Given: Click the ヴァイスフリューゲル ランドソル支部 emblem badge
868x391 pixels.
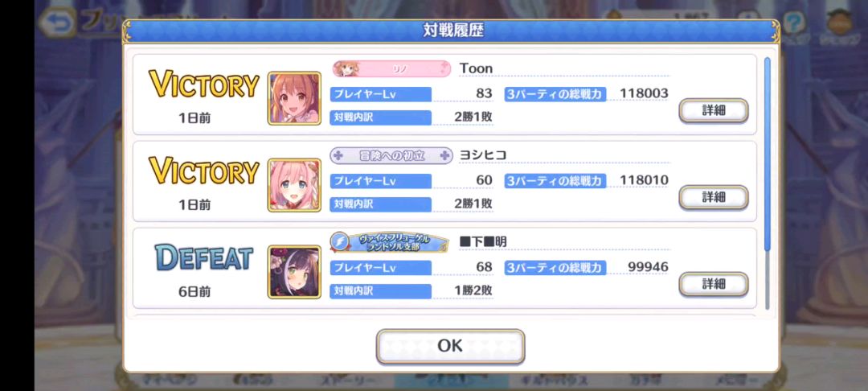Looking at the screenshot, I should (390, 242).
